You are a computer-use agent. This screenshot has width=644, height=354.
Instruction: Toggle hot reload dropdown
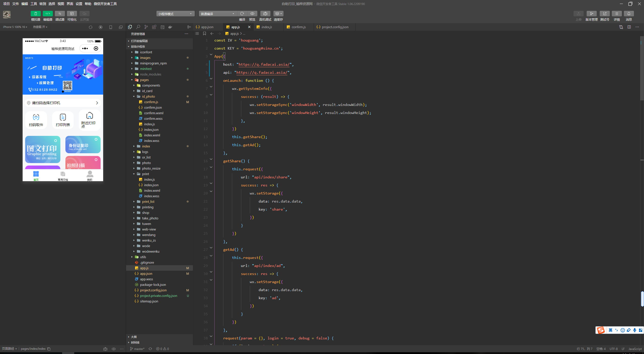click(x=40, y=27)
